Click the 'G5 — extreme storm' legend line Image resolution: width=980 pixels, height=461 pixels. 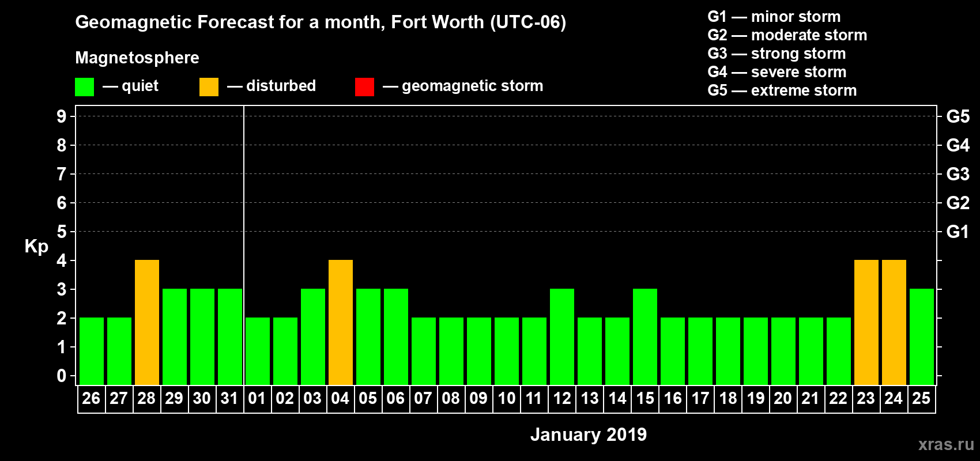tap(782, 90)
